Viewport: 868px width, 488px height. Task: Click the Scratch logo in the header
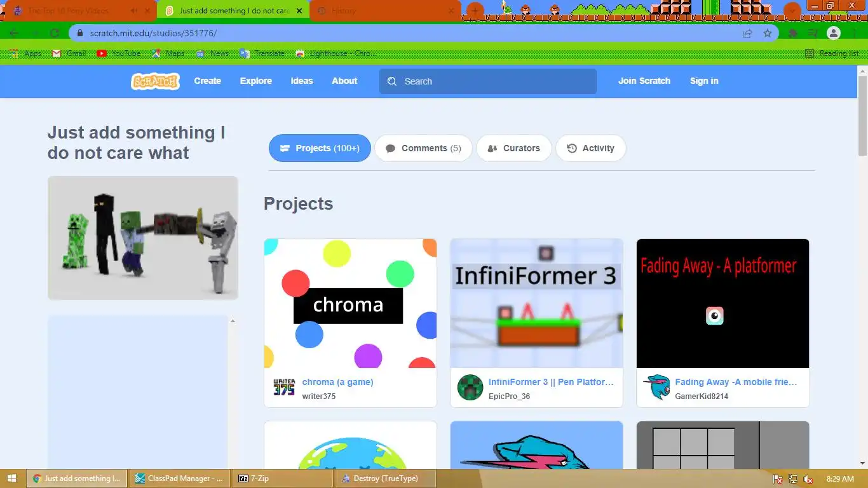[x=155, y=81]
